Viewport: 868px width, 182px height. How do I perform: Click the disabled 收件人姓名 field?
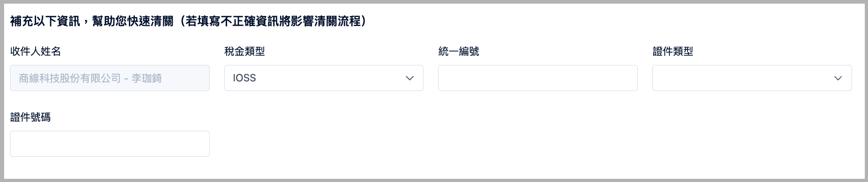[x=110, y=78]
